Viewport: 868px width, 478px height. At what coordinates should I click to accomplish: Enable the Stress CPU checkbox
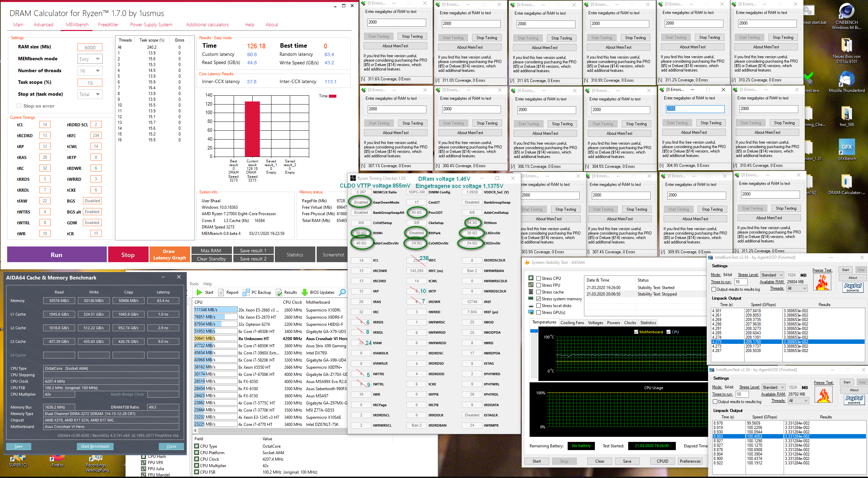pos(539,278)
